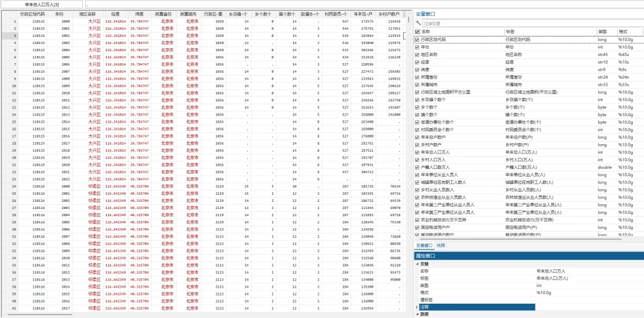Uncheck the 地区名称 variable checkbox
This screenshot has height=318, width=644.
(417, 55)
